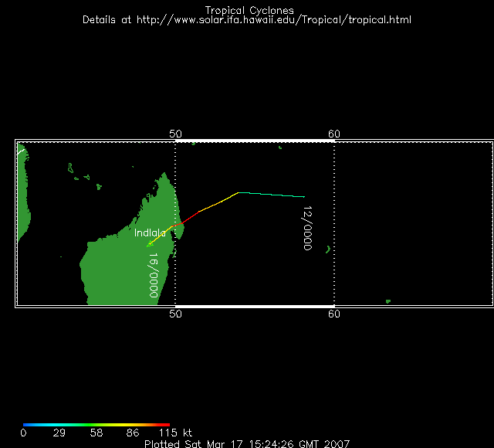Click the wind speed color scale bar
Screen dimensions: 494x448
coord(96,425)
